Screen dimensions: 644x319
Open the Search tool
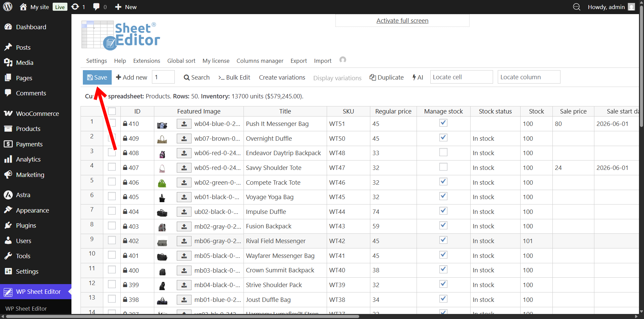point(197,77)
